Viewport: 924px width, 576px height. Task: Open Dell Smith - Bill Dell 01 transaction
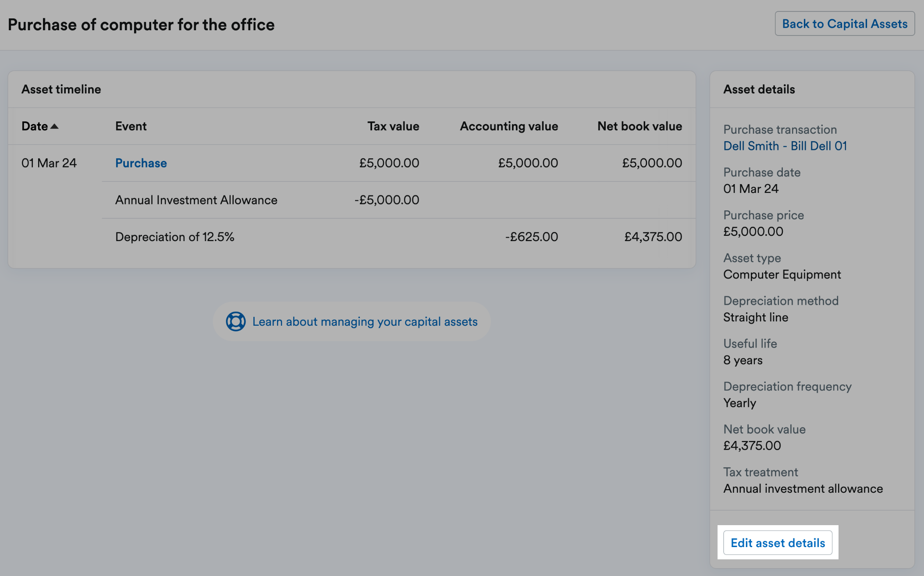(x=785, y=146)
